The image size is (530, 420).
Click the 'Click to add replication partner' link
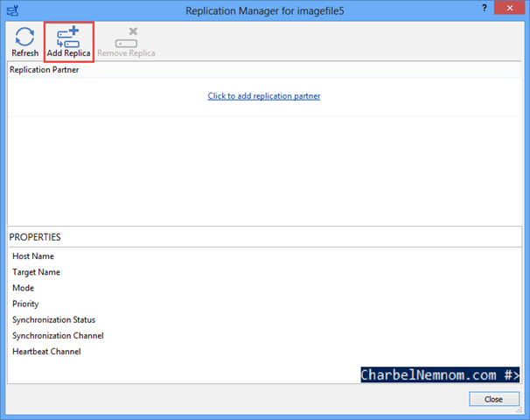(264, 96)
